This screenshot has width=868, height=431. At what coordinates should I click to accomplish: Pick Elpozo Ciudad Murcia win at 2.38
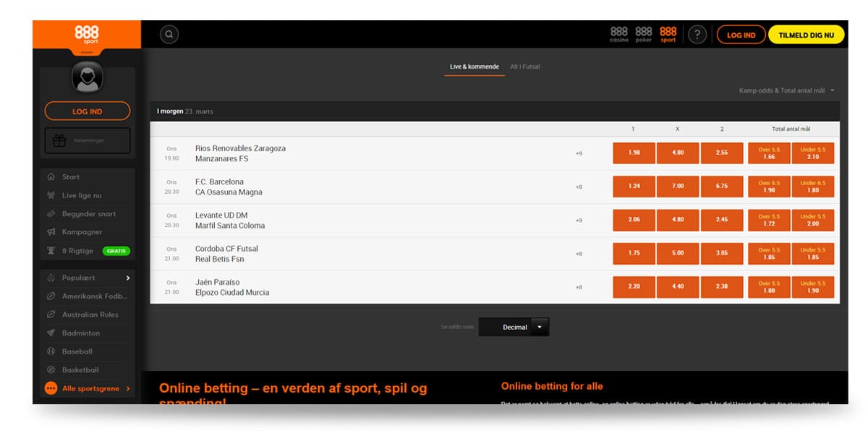click(x=722, y=287)
